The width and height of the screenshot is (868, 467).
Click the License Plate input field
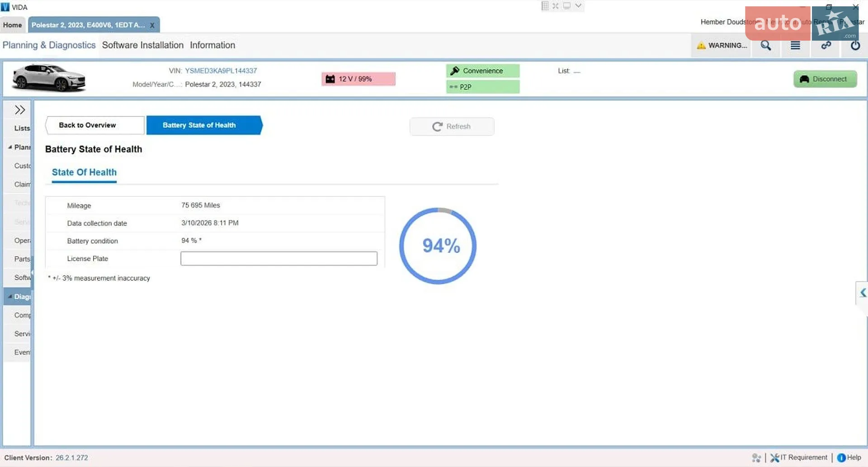tap(279, 258)
